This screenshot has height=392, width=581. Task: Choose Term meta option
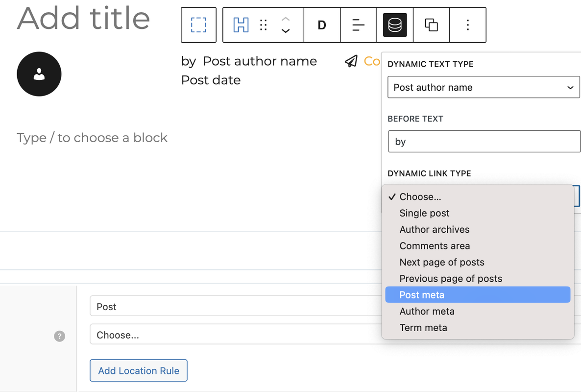(423, 328)
